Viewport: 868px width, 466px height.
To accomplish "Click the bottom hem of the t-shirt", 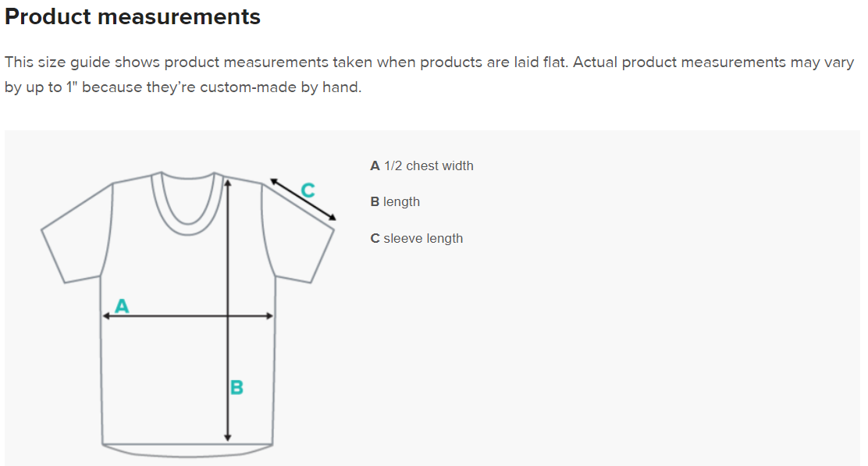I will point(187,449).
